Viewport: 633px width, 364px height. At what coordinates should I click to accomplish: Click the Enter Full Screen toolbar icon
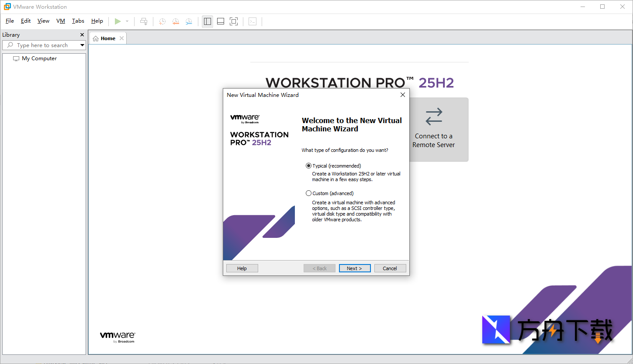(x=233, y=21)
